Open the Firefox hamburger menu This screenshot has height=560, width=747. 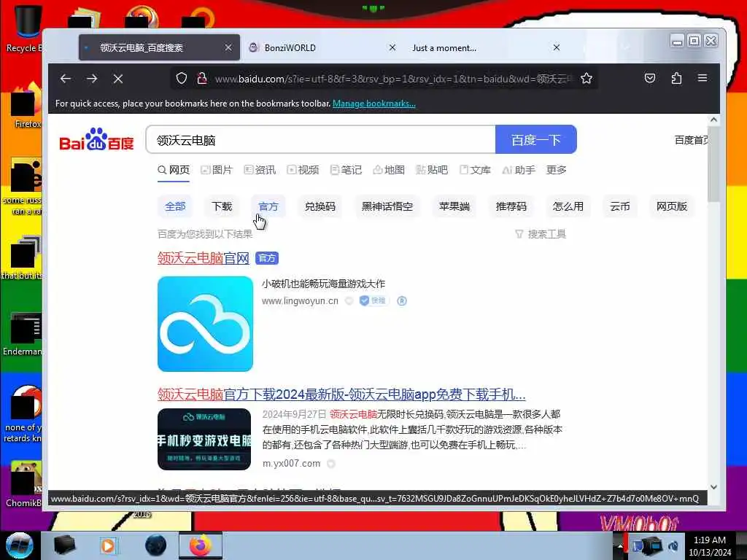(x=703, y=78)
